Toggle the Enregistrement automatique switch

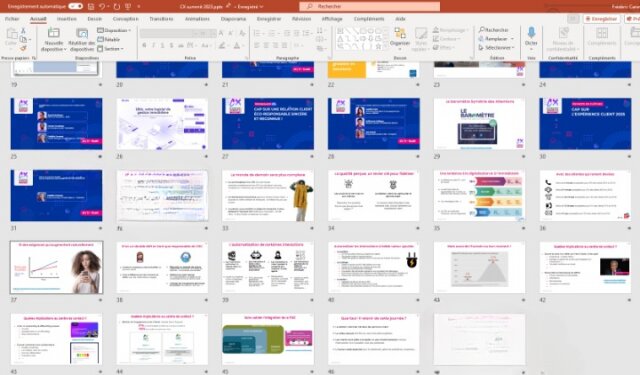point(76,6)
